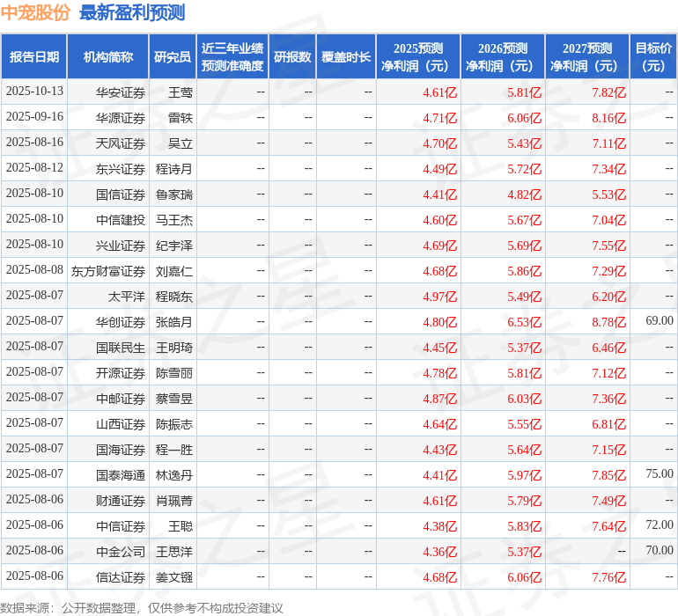Click the 69.00 target price cell
The height and width of the screenshot is (616, 678).
659,321
